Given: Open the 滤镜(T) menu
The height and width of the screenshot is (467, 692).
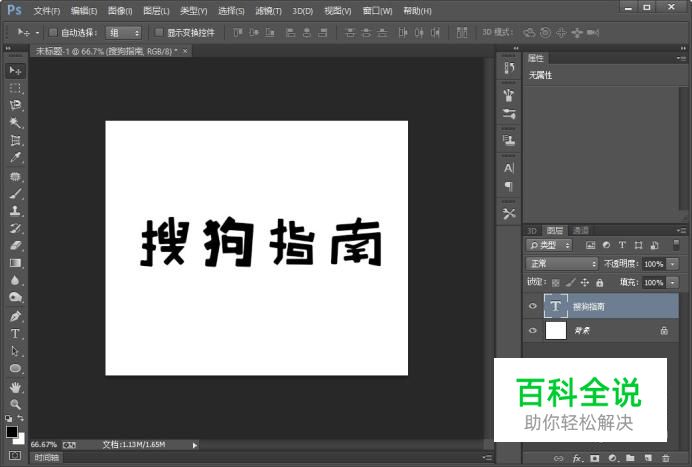Looking at the screenshot, I should click(x=268, y=11).
